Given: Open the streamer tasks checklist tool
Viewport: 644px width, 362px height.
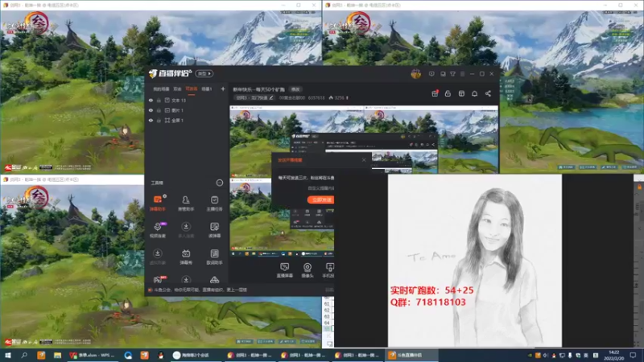Looking at the screenshot, I should pyautogui.click(x=214, y=203).
